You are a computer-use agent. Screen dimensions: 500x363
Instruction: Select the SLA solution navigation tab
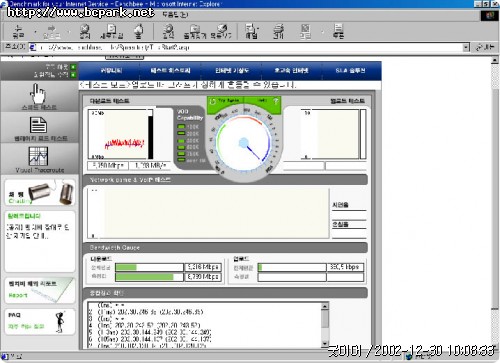(x=350, y=71)
